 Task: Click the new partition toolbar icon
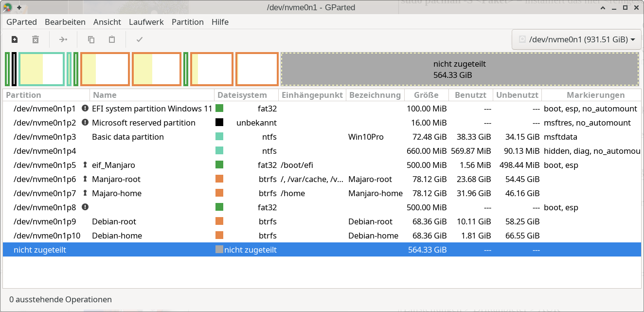pos(15,39)
